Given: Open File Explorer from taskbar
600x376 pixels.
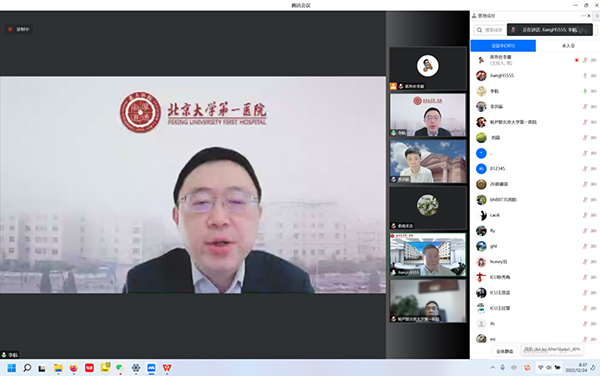Looking at the screenshot, I should click(x=58, y=368).
